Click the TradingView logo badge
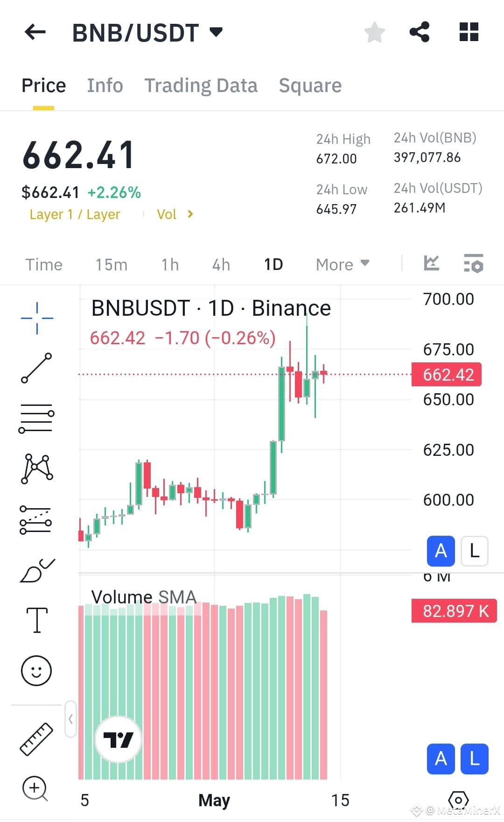Image resolution: width=504 pixels, height=822 pixels. pyautogui.click(x=118, y=739)
